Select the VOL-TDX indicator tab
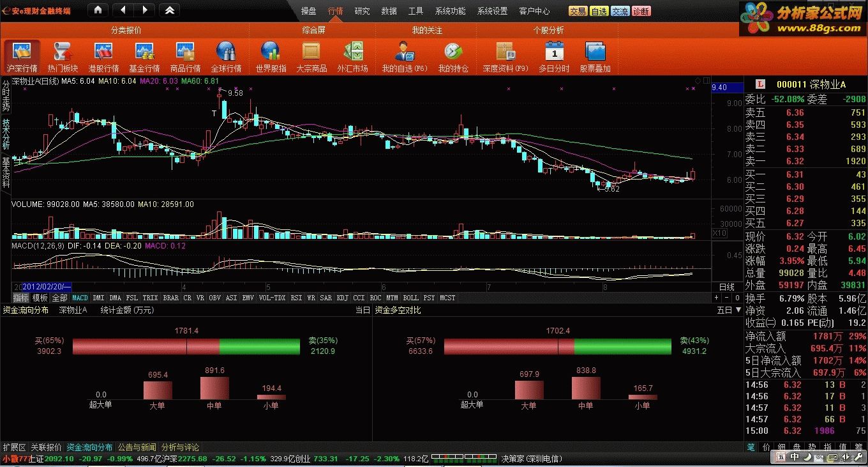The width and height of the screenshot is (868, 467). click(x=272, y=298)
